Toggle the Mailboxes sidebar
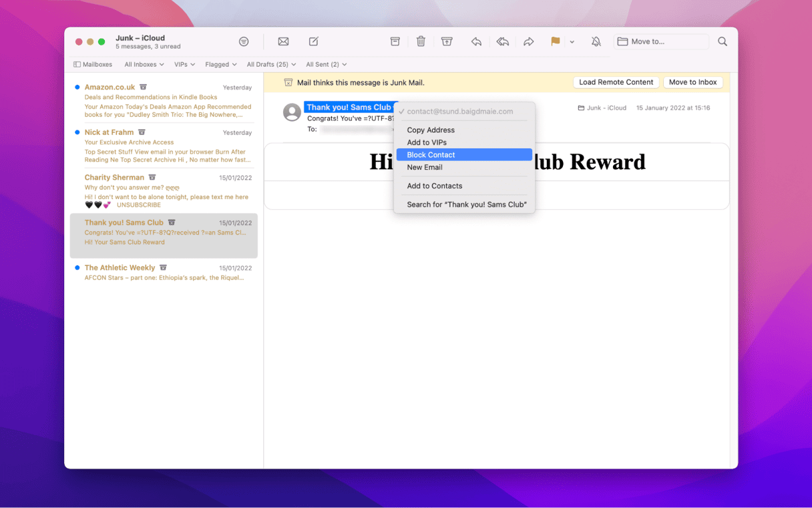Viewport: 812px width, 508px height. click(93, 64)
